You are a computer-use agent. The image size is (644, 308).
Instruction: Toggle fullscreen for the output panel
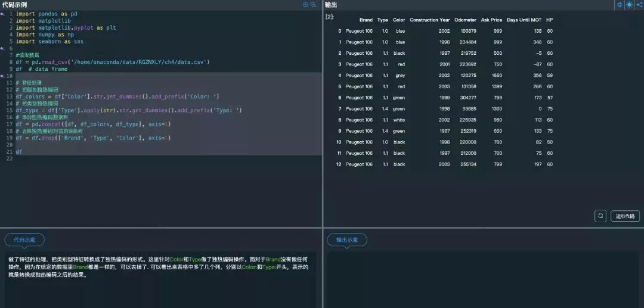tap(620, 5)
